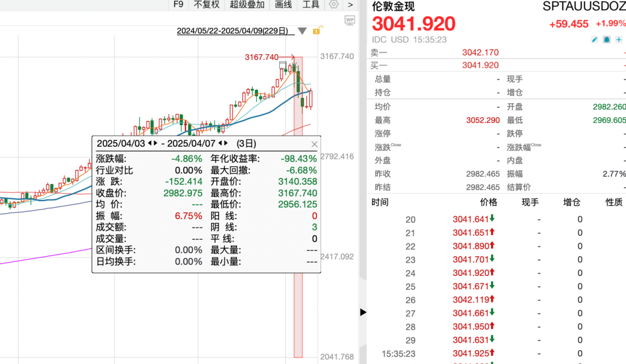Step the end date 2025/04/07 backward
Image resolution: width=626 pixels, height=364 pixels.
[x=220, y=143]
